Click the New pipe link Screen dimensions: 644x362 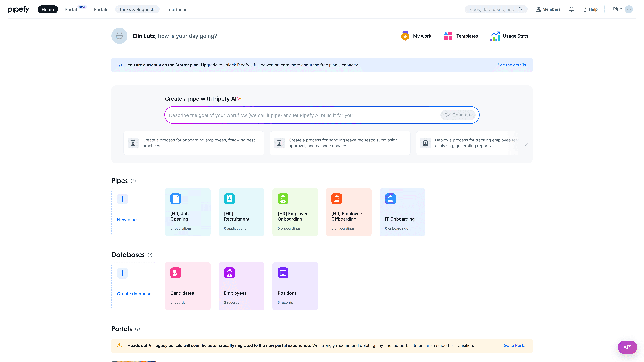coord(127,220)
